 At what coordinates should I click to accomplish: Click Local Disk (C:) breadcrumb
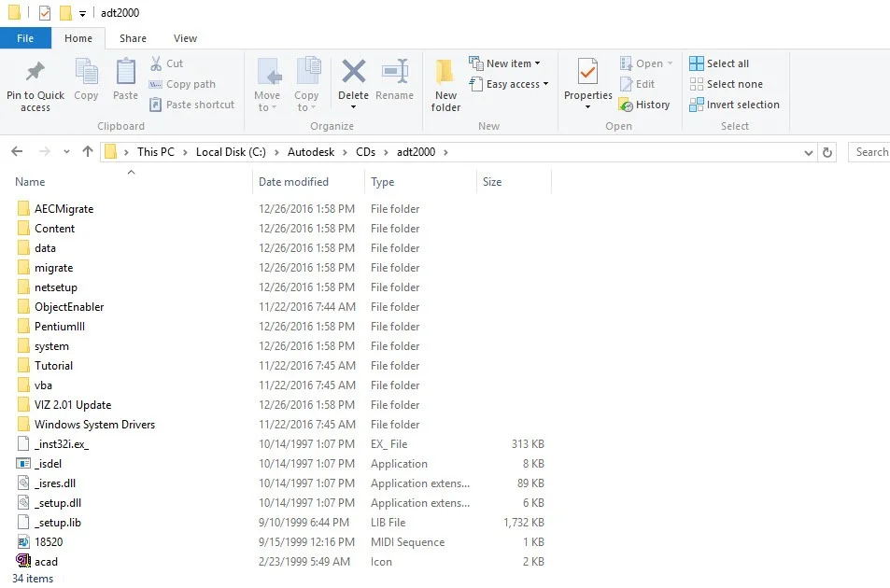click(231, 152)
